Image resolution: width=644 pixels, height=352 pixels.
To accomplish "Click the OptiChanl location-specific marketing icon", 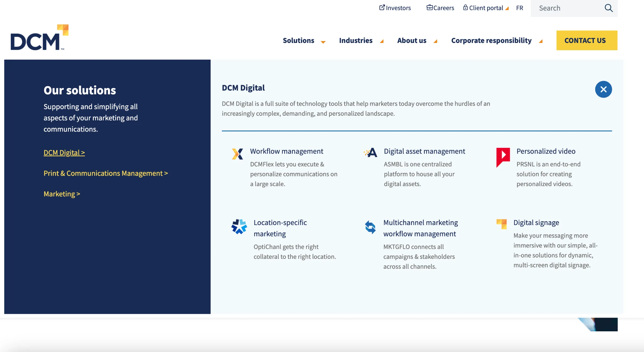I will click(x=239, y=227).
